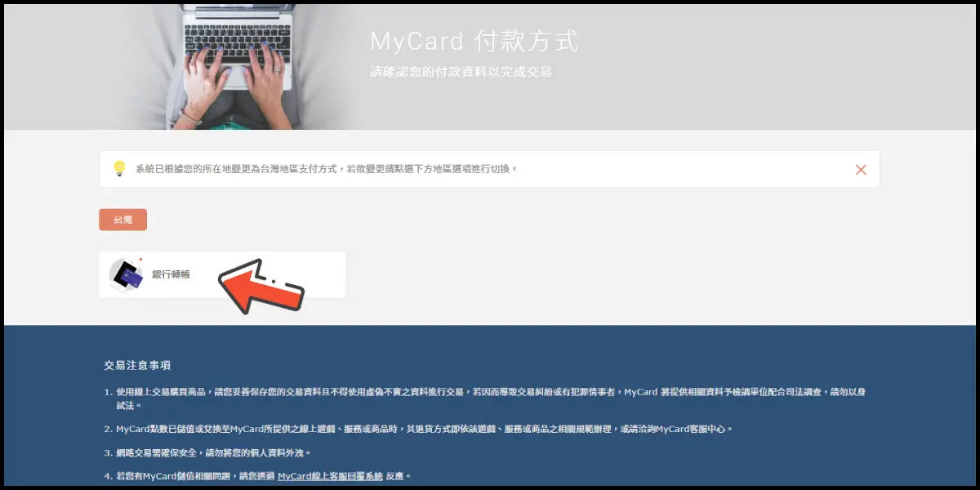Open the MyCard線上客服回覆系統 link
The width and height of the screenshot is (980, 490).
(330, 476)
